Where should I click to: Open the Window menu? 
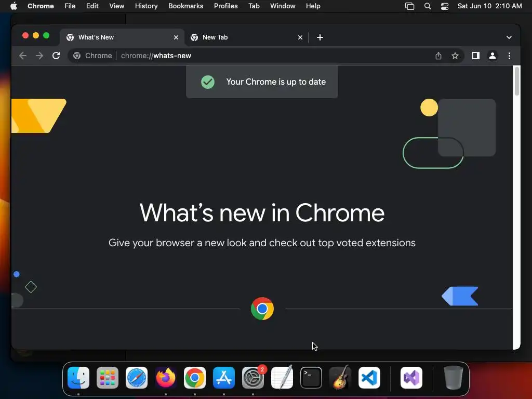pos(283,6)
